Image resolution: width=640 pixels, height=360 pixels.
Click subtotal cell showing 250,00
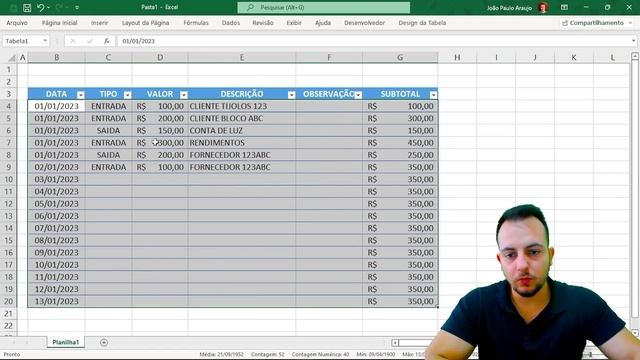[x=400, y=155]
